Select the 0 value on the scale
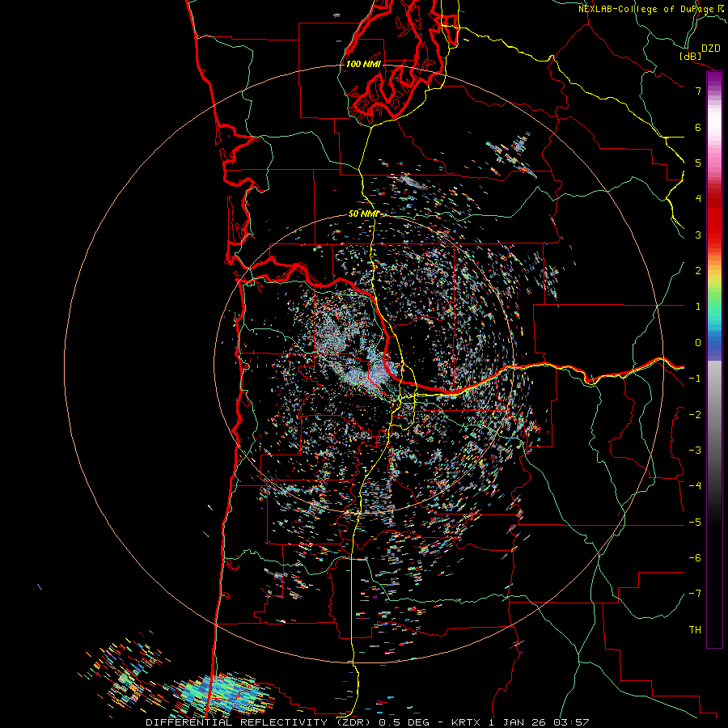The image size is (728, 728). click(x=698, y=343)
